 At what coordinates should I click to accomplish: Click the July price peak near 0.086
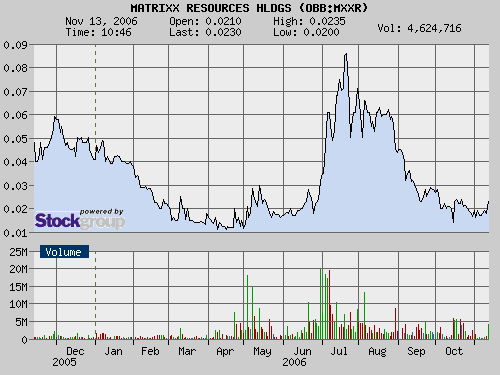click(x=346, y=54)
